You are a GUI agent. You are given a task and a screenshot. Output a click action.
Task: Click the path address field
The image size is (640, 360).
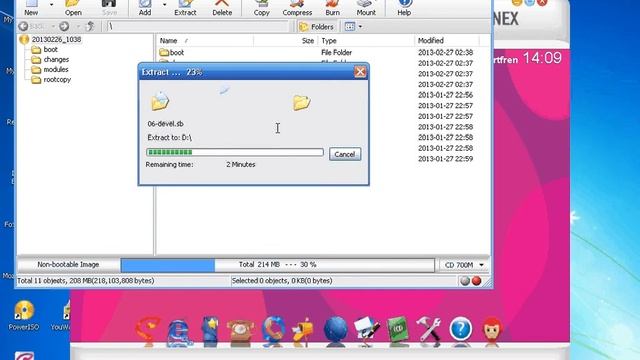(x=197, y=27)
